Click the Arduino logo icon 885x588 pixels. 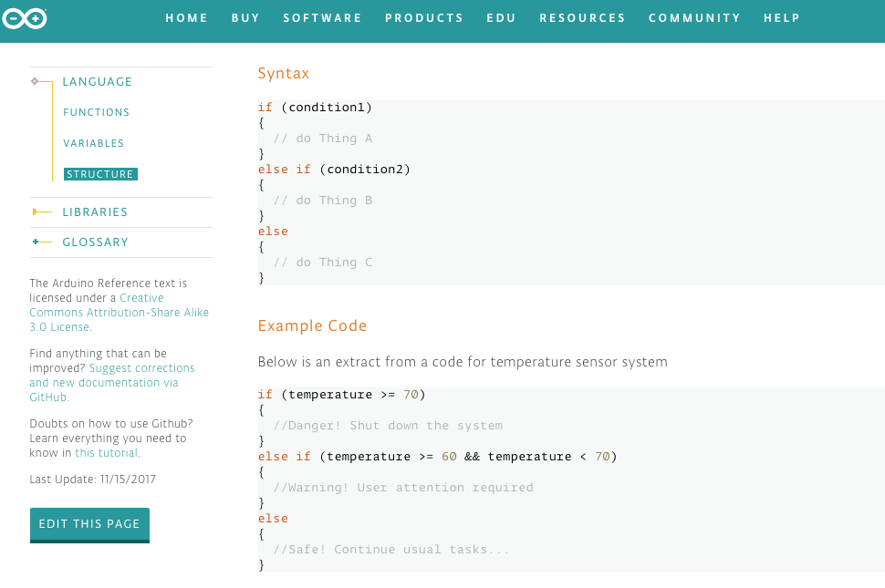click(24, 17)
